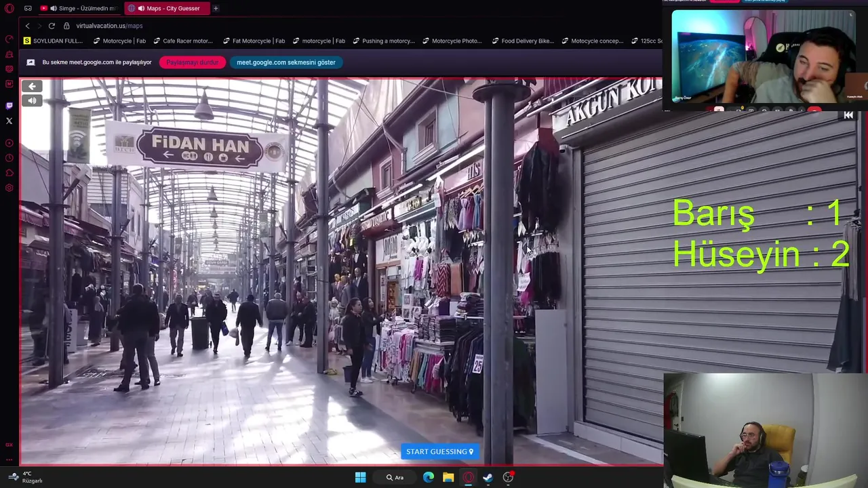The image size is (868, 488).
Task: Focus the virtualvacation.us address bar
Action: [109, 26]
